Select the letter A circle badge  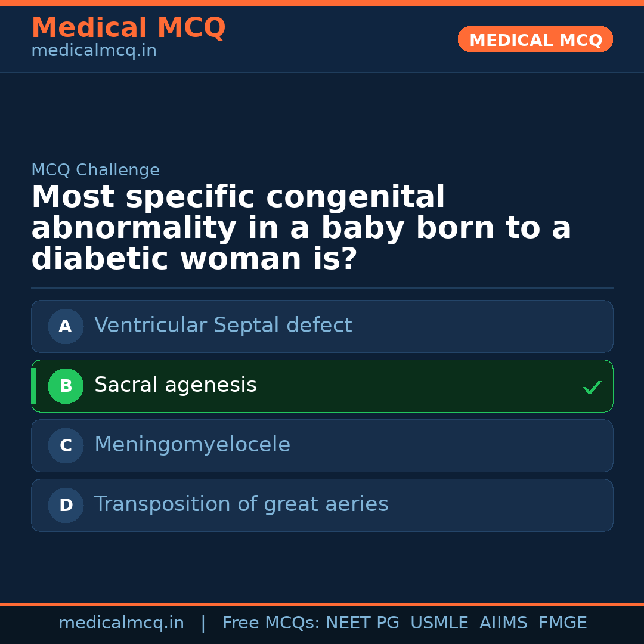(x=66, y=326)
